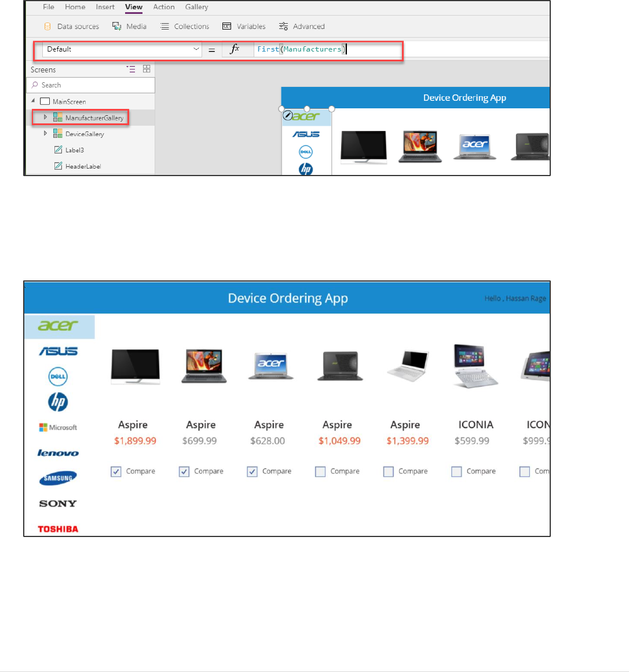Viewport: 629px width, 672px height.
Task: Expand the DeviceGallery node
Action: (45, 133)
